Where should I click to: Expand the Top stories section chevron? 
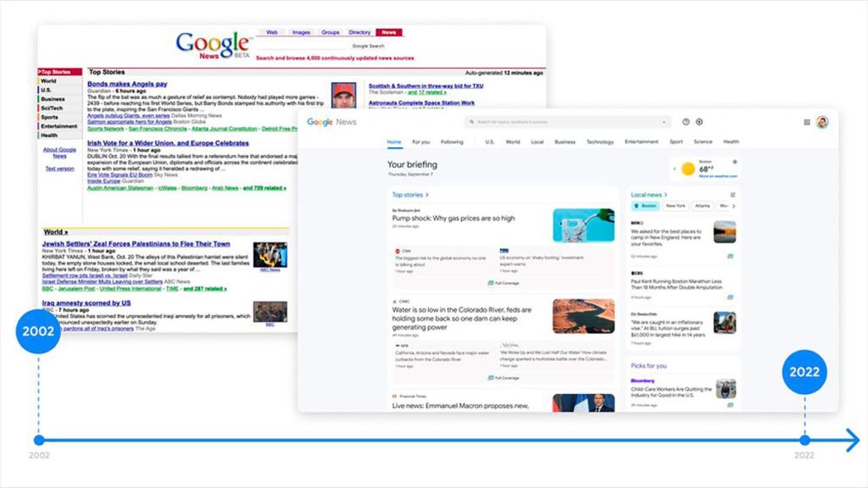click(x=426, y=195)
